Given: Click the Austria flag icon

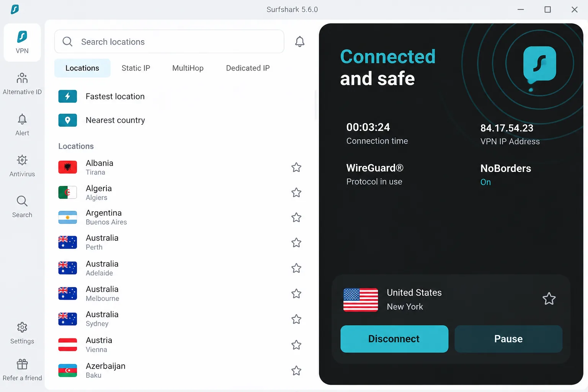Looking at the screenshot, I should 68,345.
